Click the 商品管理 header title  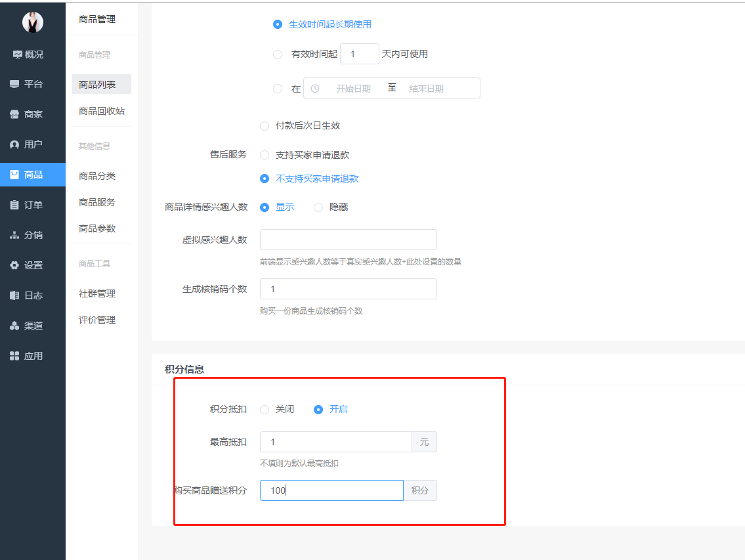tap(97, 19)
